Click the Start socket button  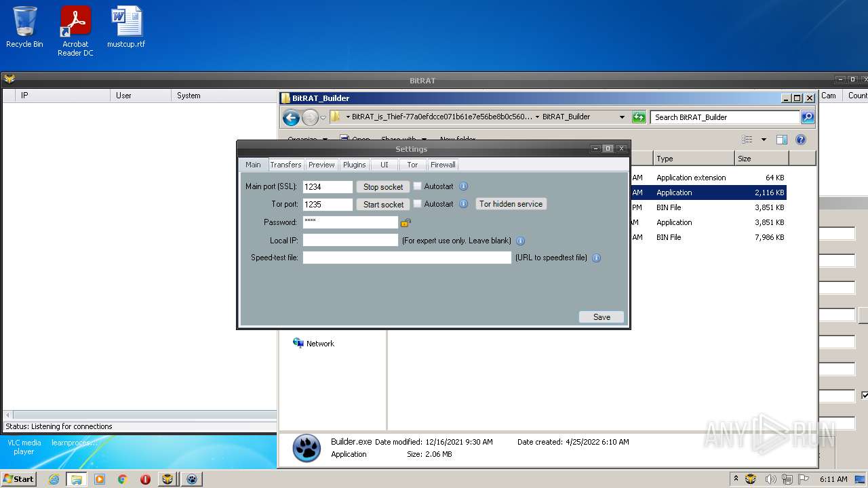pyautogui.click(x=383, y=205)
